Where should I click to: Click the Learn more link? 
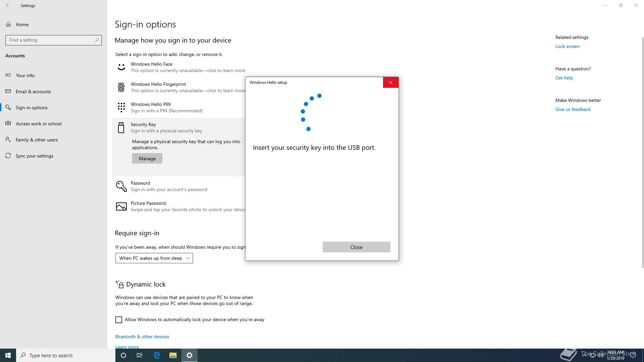click(127, 347)
